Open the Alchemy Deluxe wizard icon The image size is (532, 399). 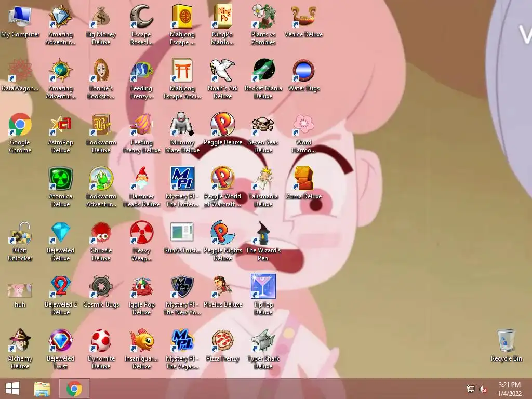(20, 340)
